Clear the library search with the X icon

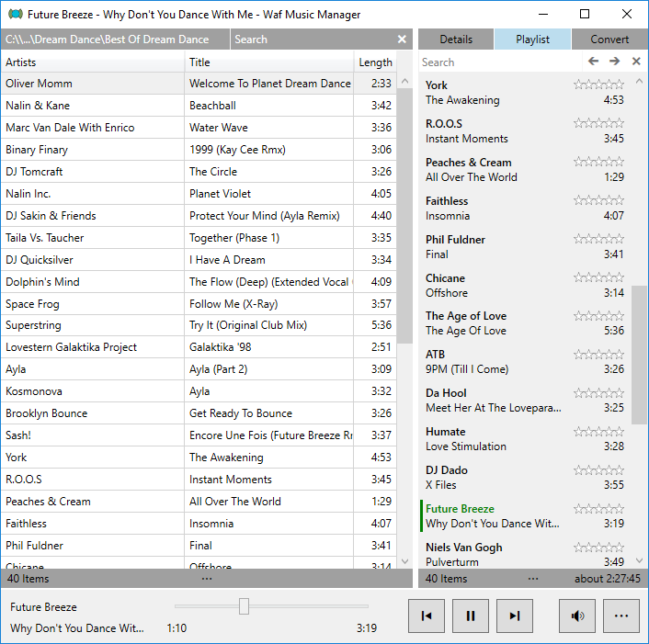pos(402,40)
